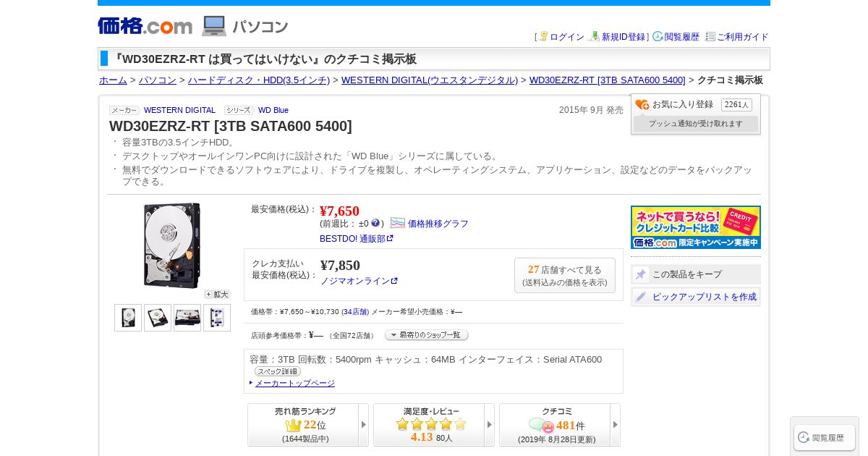868x456 pixels.
Task: Click この製品をキープ button
Action: coord(696,274)
